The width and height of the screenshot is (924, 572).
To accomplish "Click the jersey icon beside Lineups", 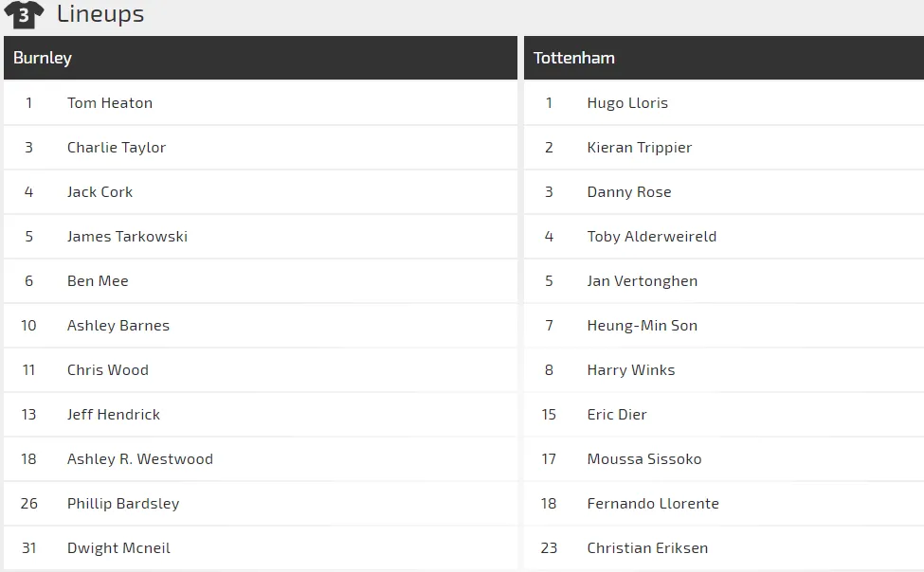I will tap(24, 15).
